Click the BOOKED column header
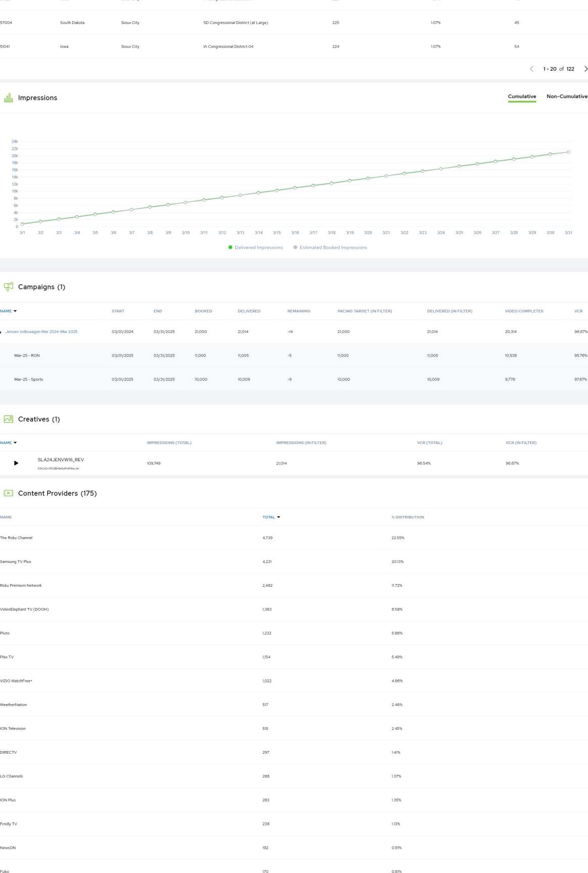Screen dimensions: 588x873 [x=203, y=311]
